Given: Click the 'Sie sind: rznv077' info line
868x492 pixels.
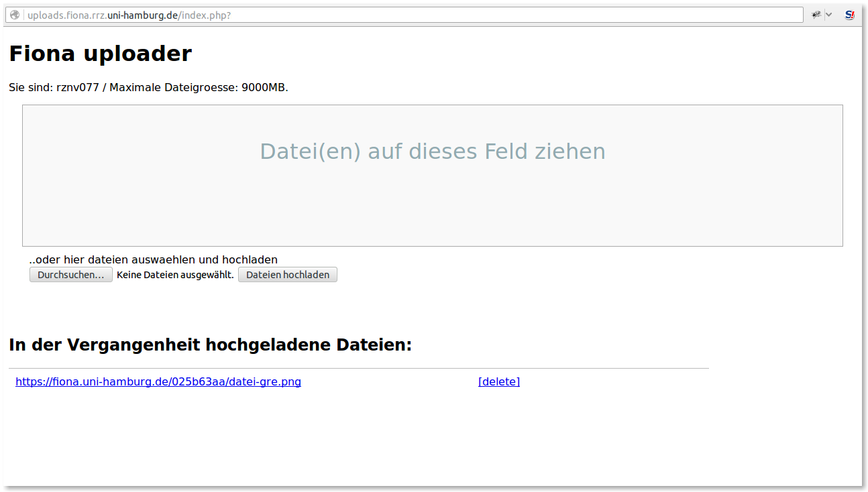Looking at the screenshot, I should (148, 88).
